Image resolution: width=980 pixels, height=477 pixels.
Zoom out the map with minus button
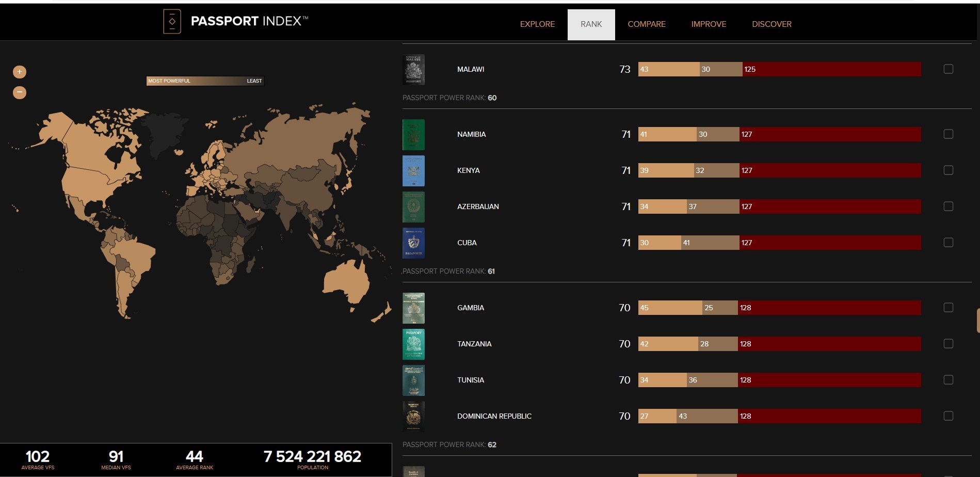(x=20, y=92)
